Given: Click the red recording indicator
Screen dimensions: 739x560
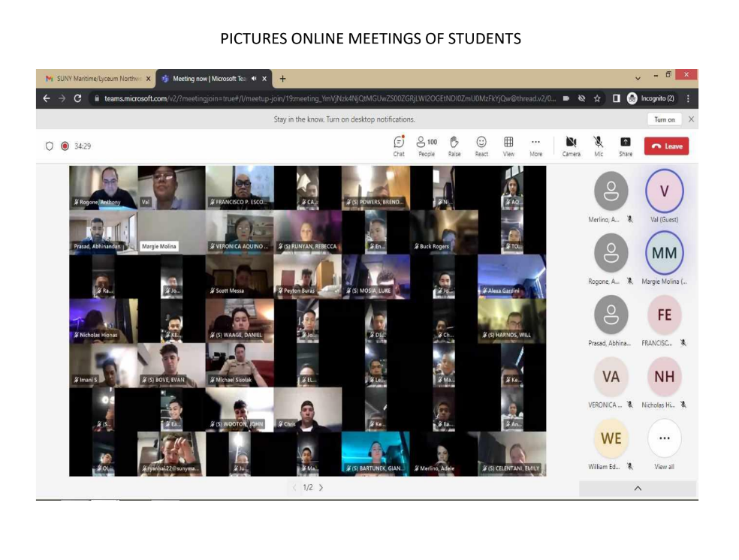Looking at the screenshot, I should pyautogui.click(x=65, y=146).
